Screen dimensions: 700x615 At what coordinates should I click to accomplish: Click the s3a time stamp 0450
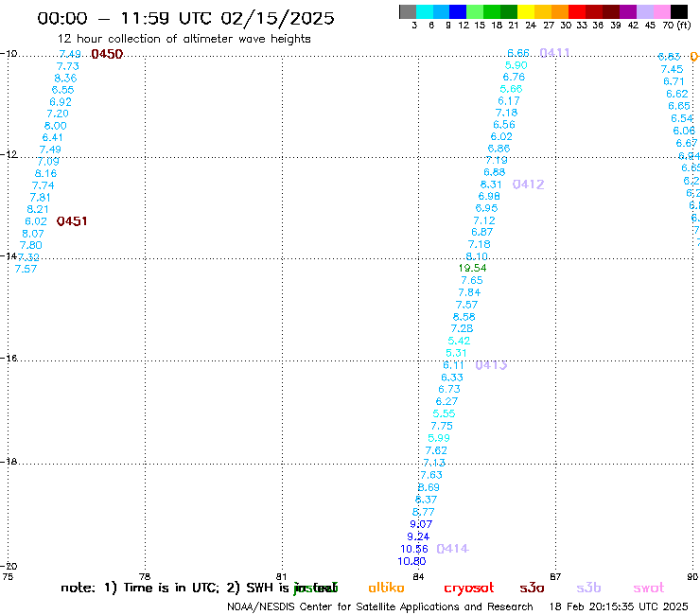107,54
